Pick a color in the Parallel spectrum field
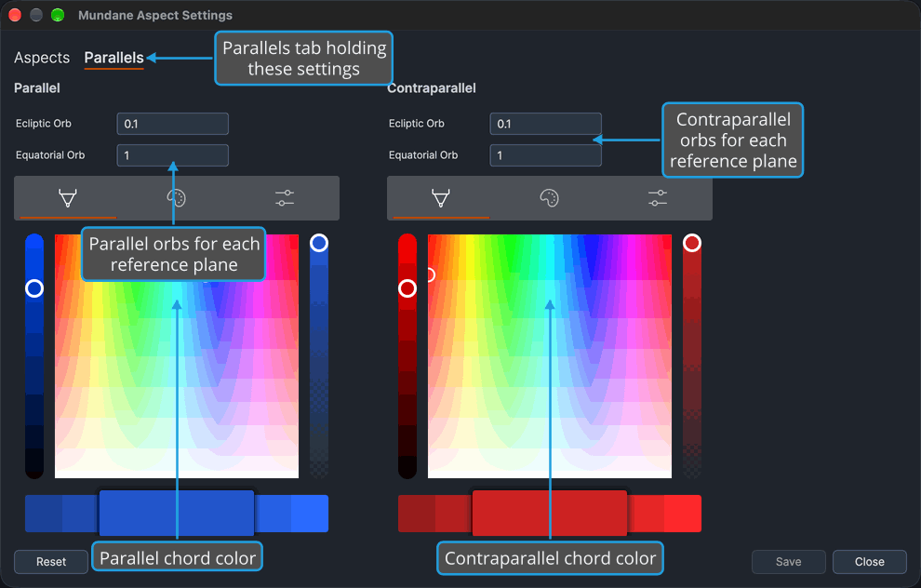This screenshot has height=588, width=921. [177, 356]
